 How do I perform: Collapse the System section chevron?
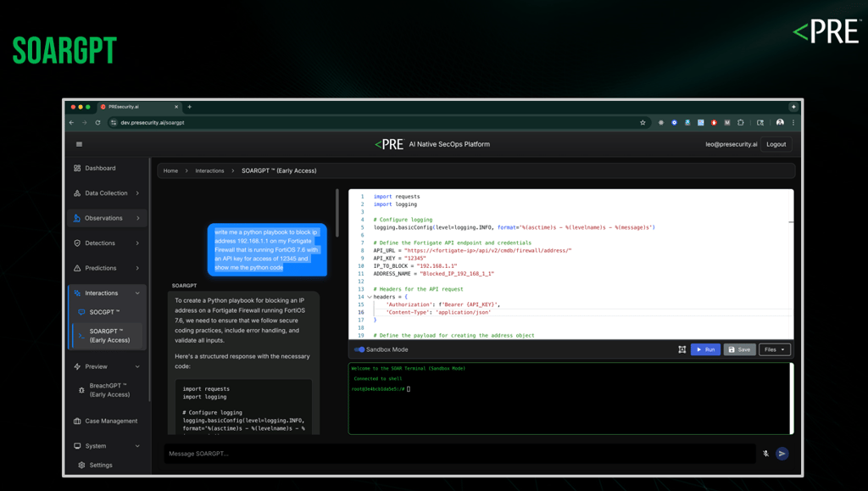(137, 445)
